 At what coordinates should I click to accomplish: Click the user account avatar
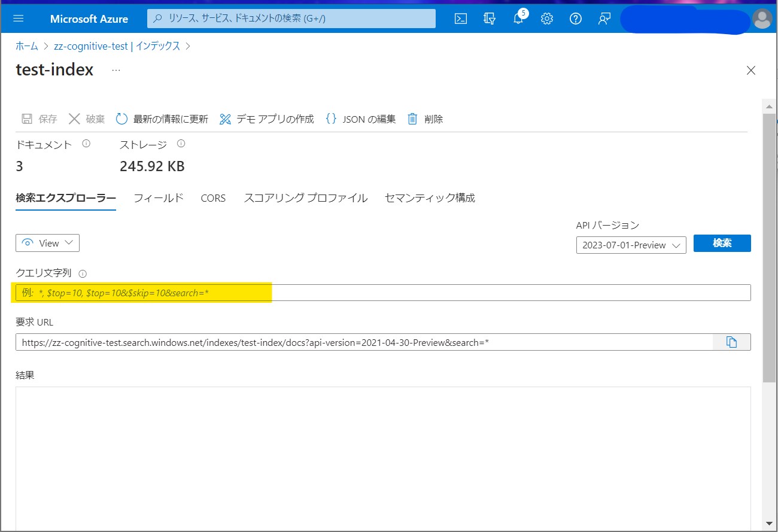tap(762, 19)
